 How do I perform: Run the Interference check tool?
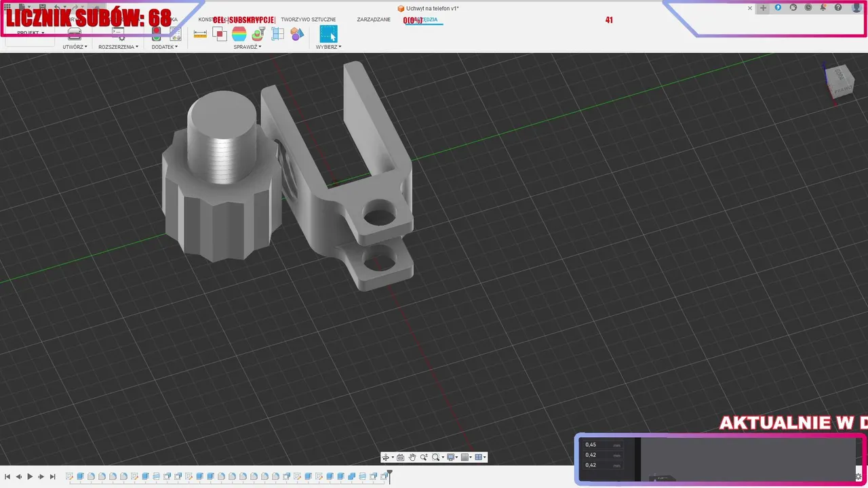[220, 34]
